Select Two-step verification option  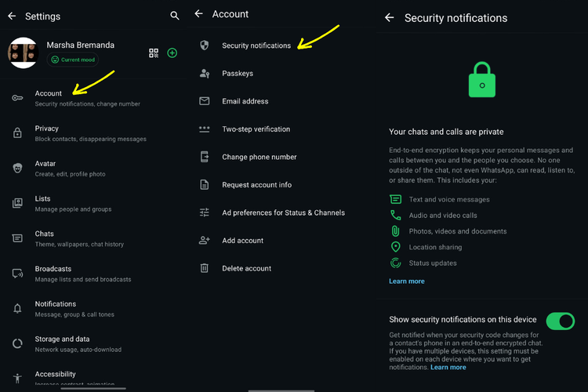pyautogui.click(x=281, y=129)
